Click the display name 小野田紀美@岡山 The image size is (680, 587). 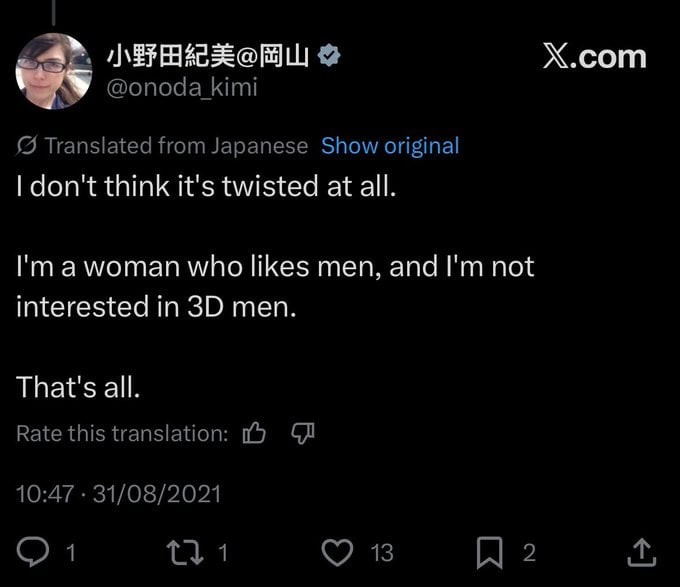coord(207,58)
